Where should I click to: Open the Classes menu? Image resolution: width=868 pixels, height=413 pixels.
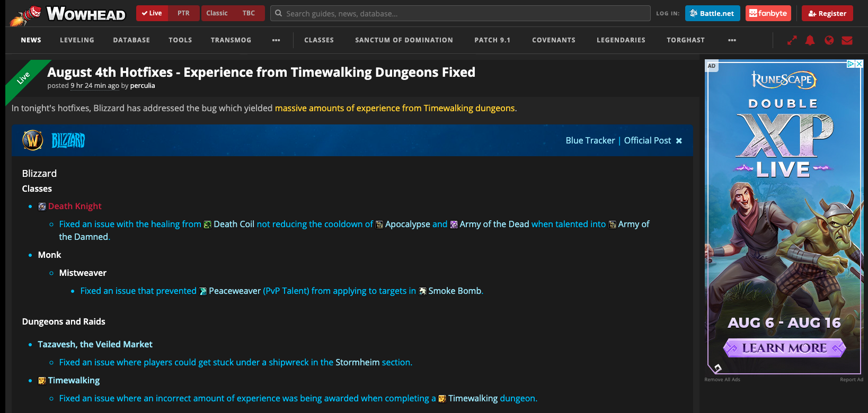[x=319, y=40]
